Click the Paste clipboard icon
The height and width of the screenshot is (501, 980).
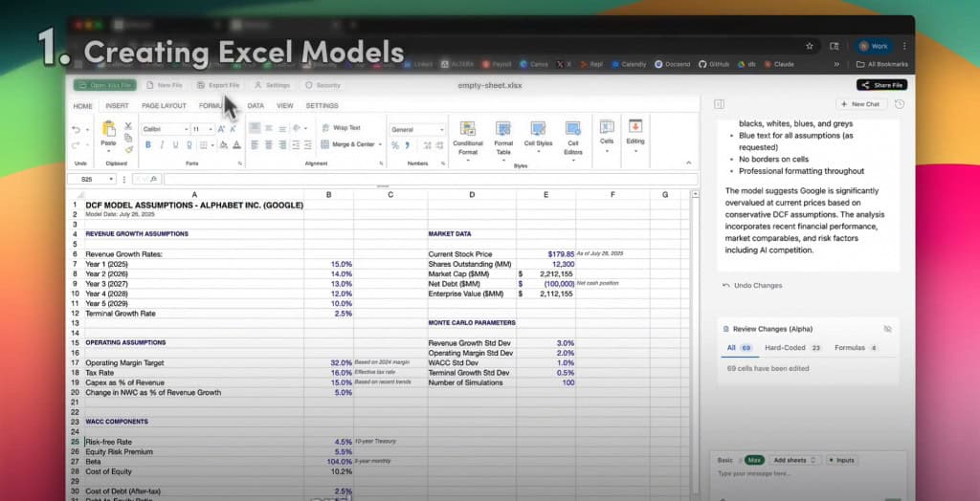click(x=109, y=129)
